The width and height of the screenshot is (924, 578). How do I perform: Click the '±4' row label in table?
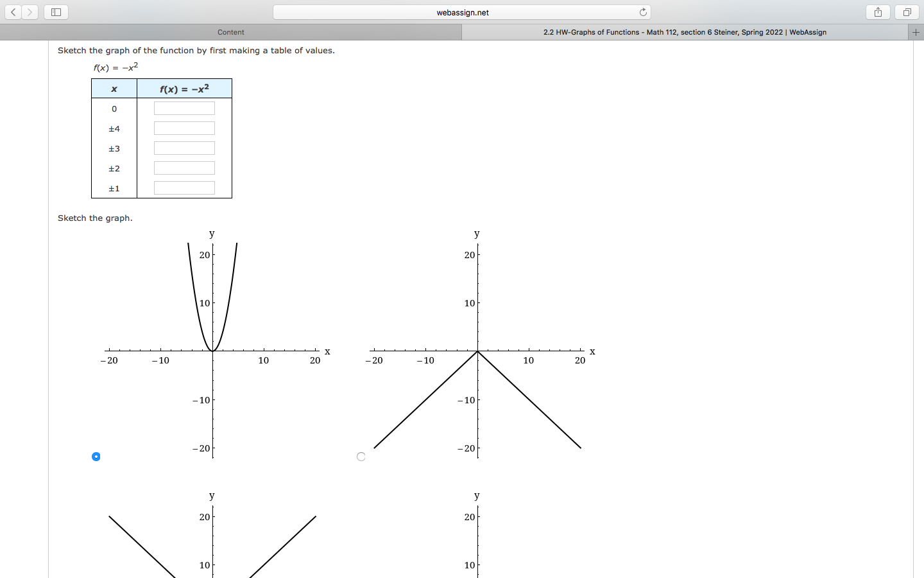click(114, 128)
